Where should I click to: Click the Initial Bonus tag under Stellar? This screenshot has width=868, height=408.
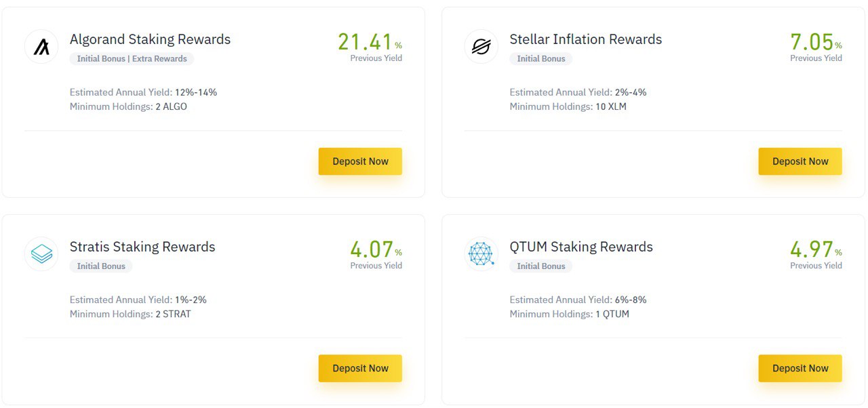[x=541, y=59]
